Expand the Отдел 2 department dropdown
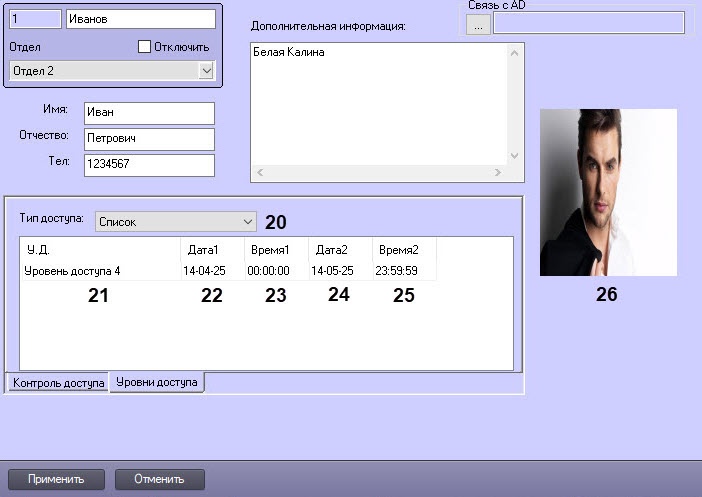Image resolution: width=702 pixels, height=497 pixels. click(206, 70)
